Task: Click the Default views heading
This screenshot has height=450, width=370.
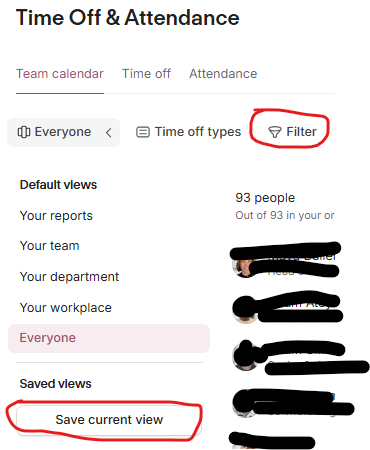Action: pos(58,185)
